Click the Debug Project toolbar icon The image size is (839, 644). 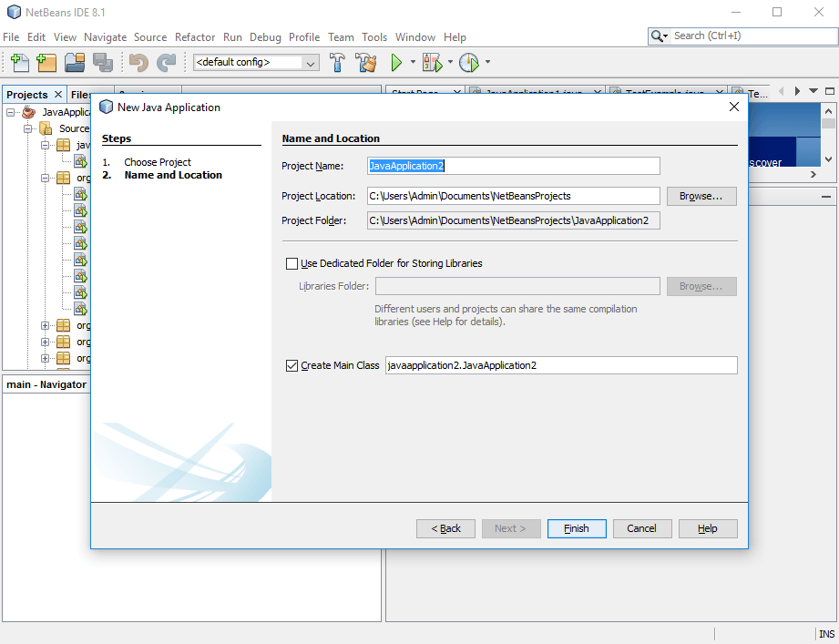click(x=433, y=63)
